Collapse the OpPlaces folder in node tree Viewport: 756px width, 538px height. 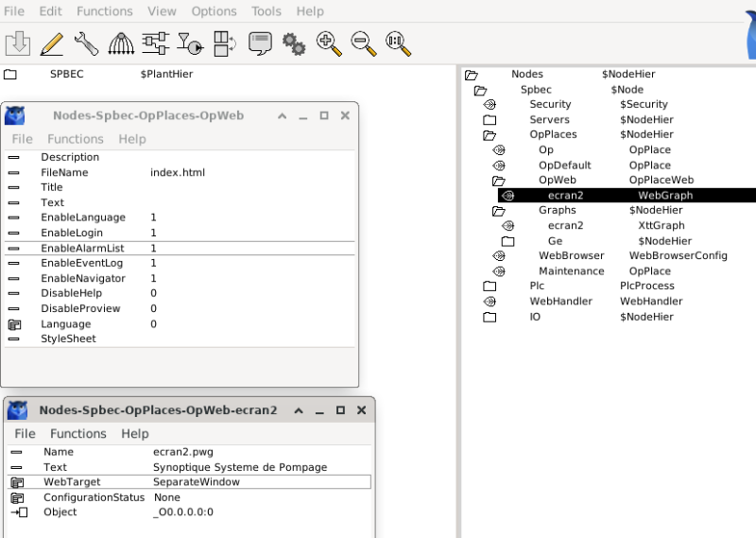[x=490, y=135]
